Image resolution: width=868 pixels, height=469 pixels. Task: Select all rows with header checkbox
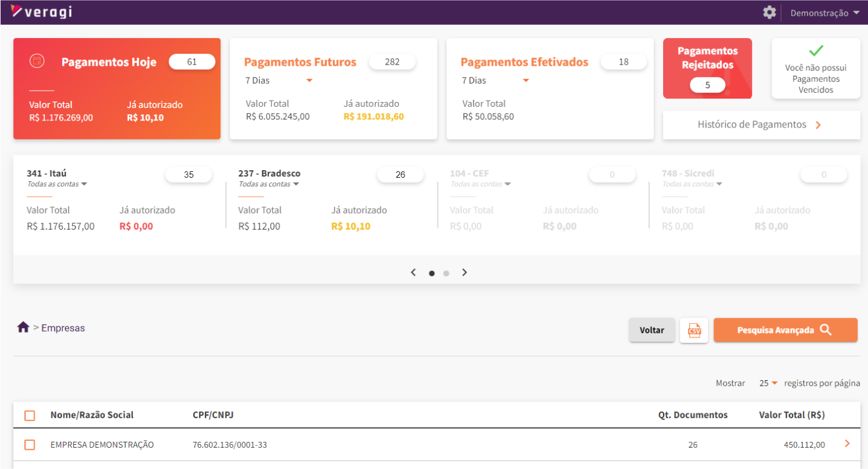(x=30, y=415)
